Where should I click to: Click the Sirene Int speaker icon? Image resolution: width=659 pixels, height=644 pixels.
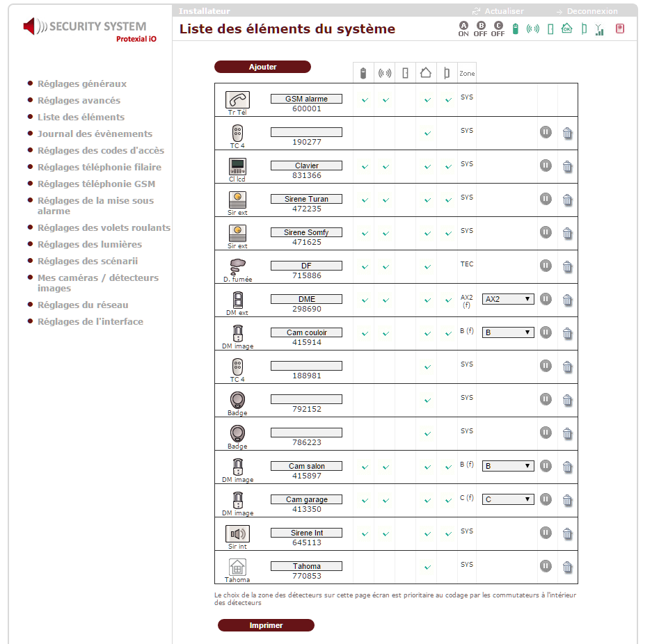pyautogui.click(x=237, y=533)
